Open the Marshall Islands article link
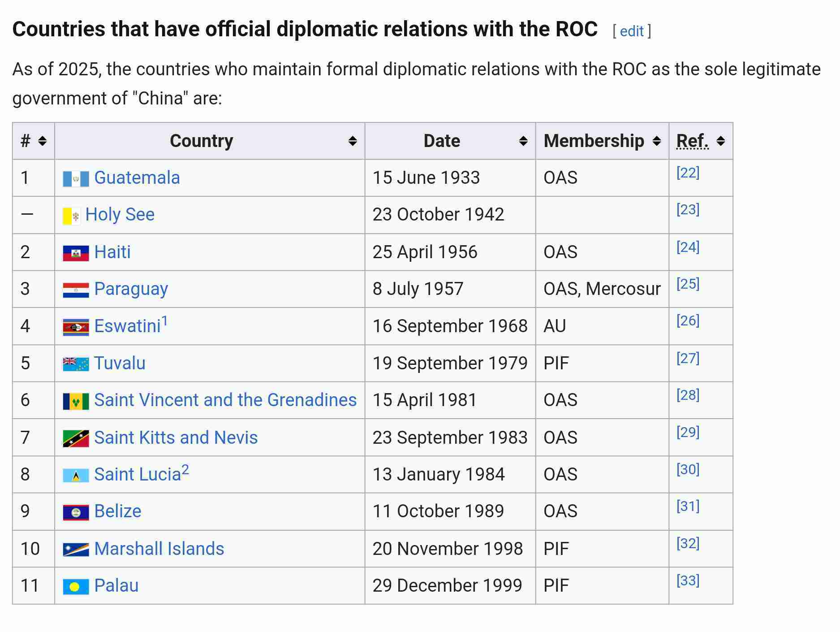This screenshot has width=840, height=632. pyautogui.click(x=159, y=549)
